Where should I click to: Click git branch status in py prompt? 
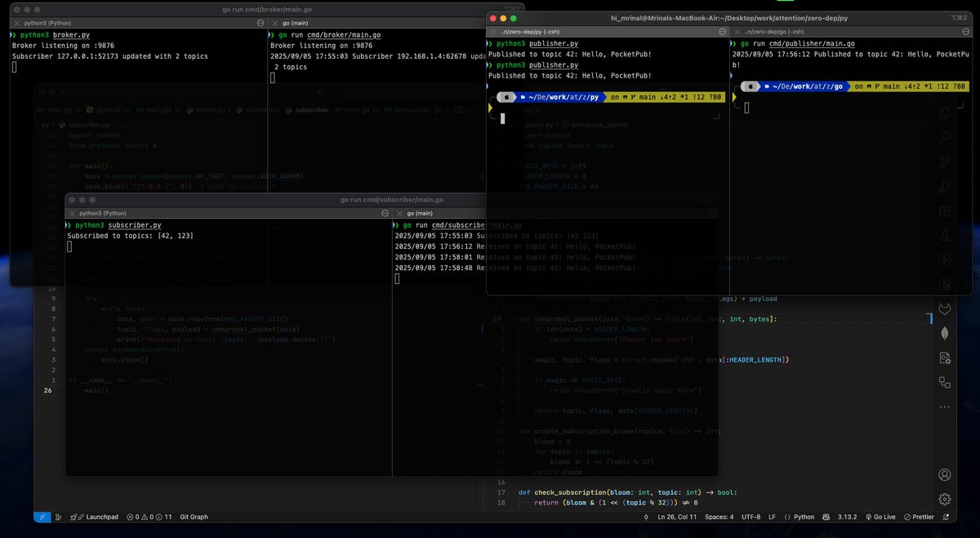click(x=666, y=96)
